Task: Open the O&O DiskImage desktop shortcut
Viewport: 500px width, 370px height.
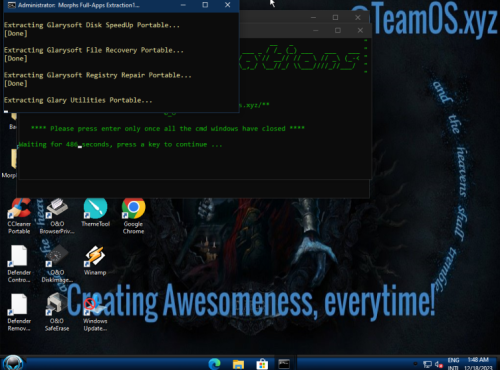Action: coord(57,264)
